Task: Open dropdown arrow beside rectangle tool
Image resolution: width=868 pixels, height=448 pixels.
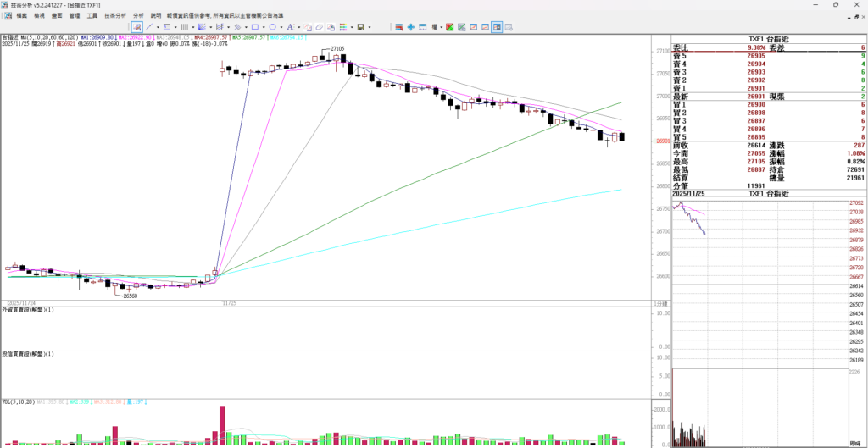Action: 264,27
